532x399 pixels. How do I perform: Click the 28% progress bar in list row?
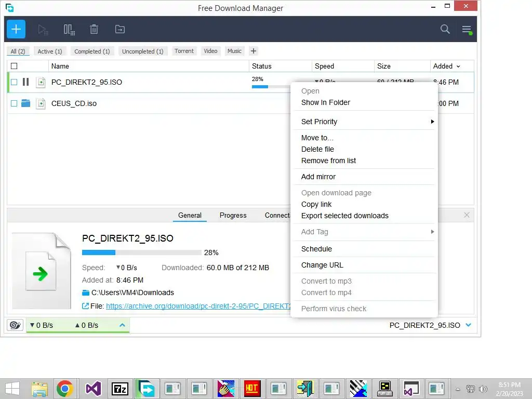tap(271, 87)
